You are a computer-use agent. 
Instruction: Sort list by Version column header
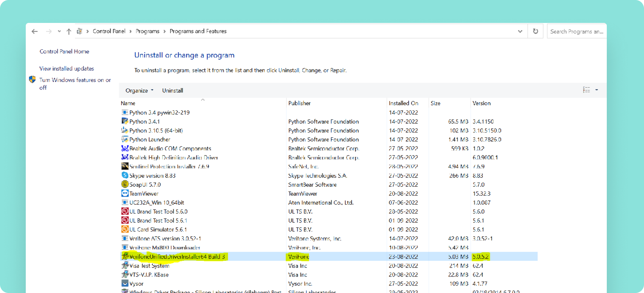482,103
